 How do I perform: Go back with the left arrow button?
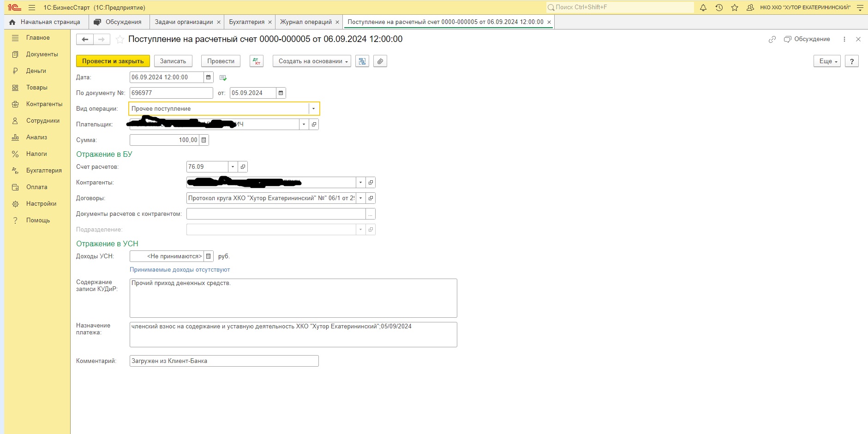click(x=85, y=39)
